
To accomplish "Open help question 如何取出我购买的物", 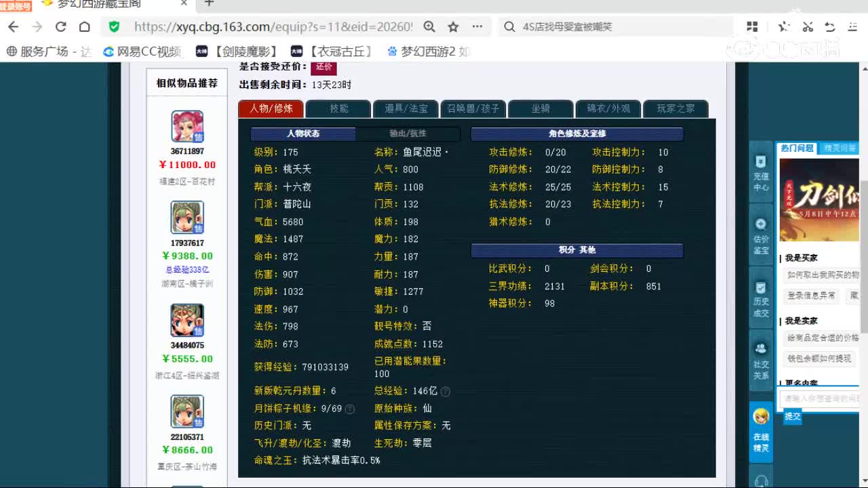I will click(x=823, y=274).
